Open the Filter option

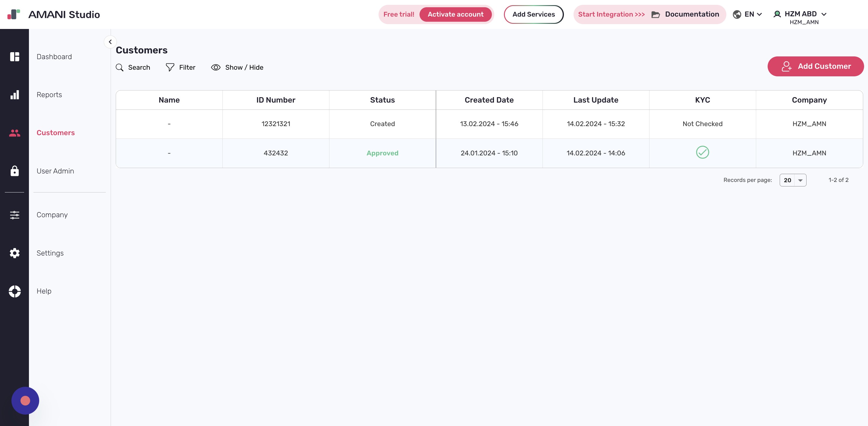[181, 68]
